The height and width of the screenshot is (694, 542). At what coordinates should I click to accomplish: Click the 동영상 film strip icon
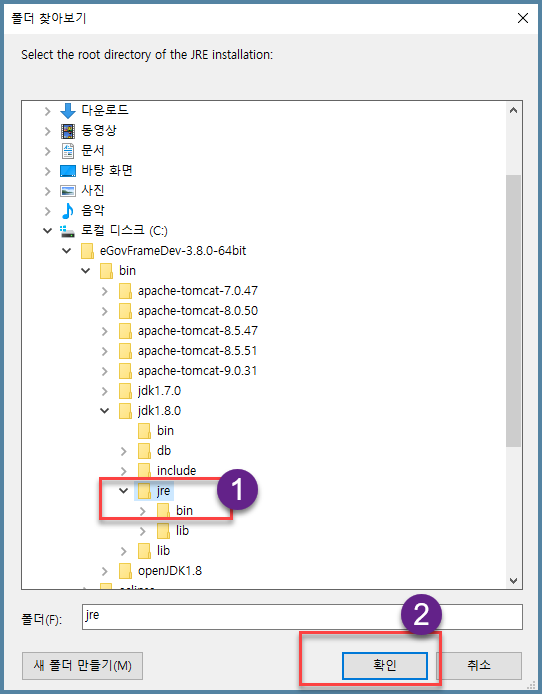[68, 131]
